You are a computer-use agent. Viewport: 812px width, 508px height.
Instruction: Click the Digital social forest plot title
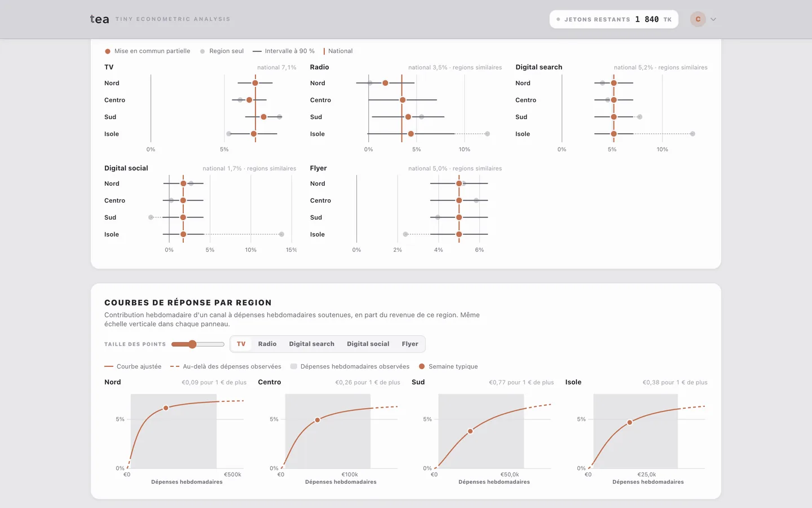[126, 168]
